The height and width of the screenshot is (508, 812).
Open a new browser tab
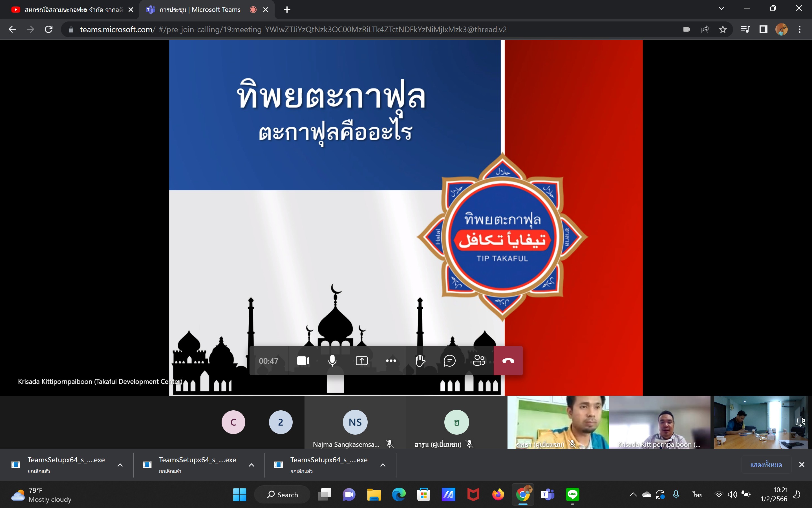point(287,10)
